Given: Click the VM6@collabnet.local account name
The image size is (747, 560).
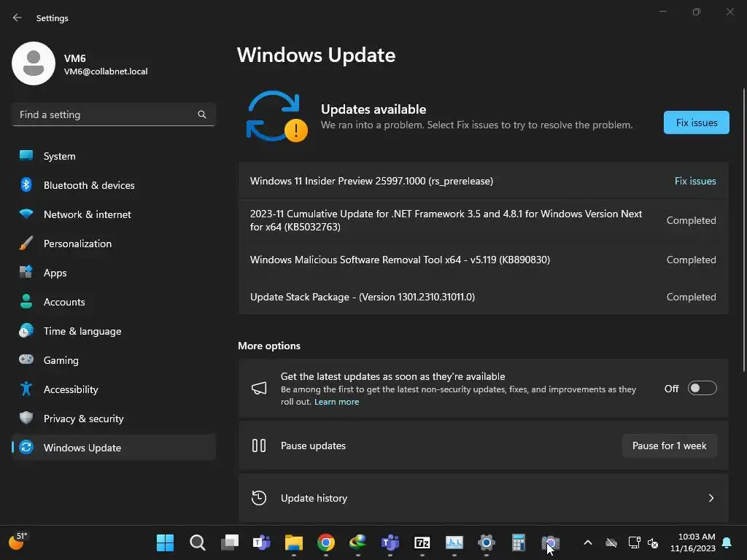Looking at the screenshot, I should 106,71.
